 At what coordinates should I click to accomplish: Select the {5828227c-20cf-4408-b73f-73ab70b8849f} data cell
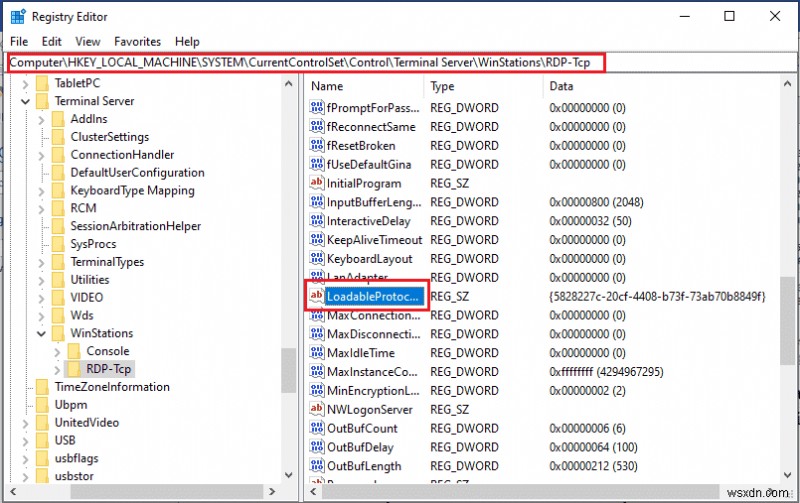(657, 296)
